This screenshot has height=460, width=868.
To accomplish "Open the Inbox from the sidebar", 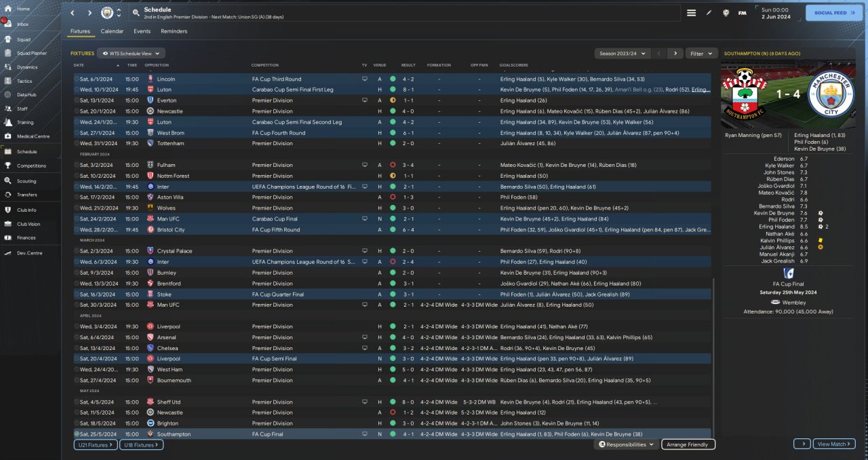I will (x=22, y=24).
